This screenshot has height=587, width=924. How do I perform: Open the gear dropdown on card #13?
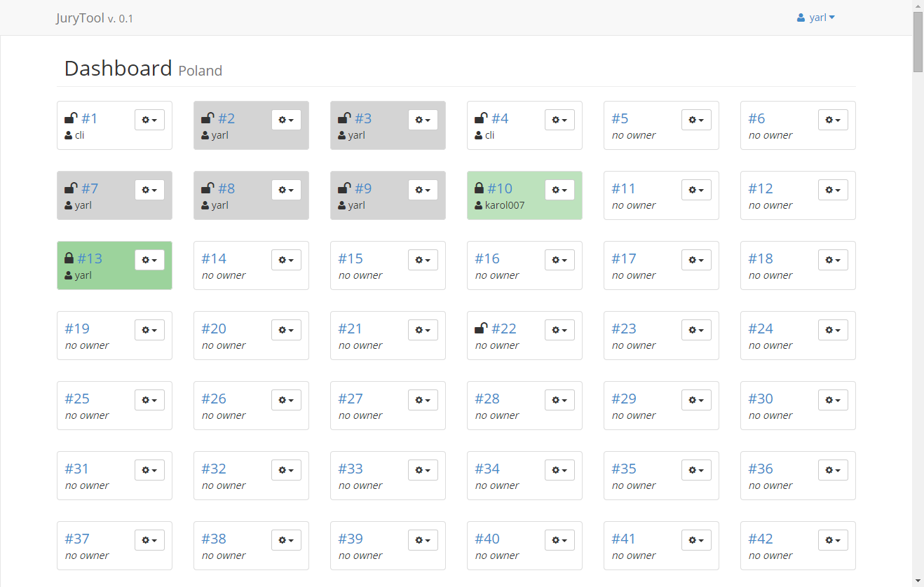[x=149, y=260]
